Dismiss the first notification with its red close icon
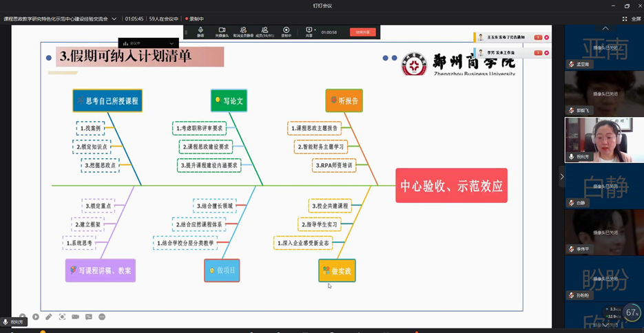644x333 pixels. coord(547,37)
